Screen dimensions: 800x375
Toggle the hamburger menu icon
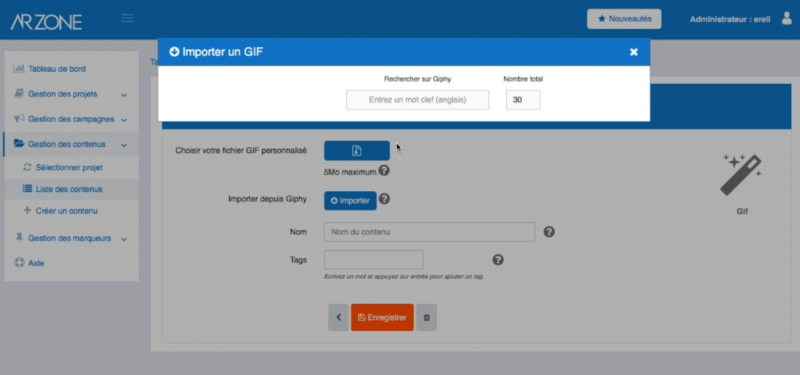pyautogui.click(x=127, y=19)
